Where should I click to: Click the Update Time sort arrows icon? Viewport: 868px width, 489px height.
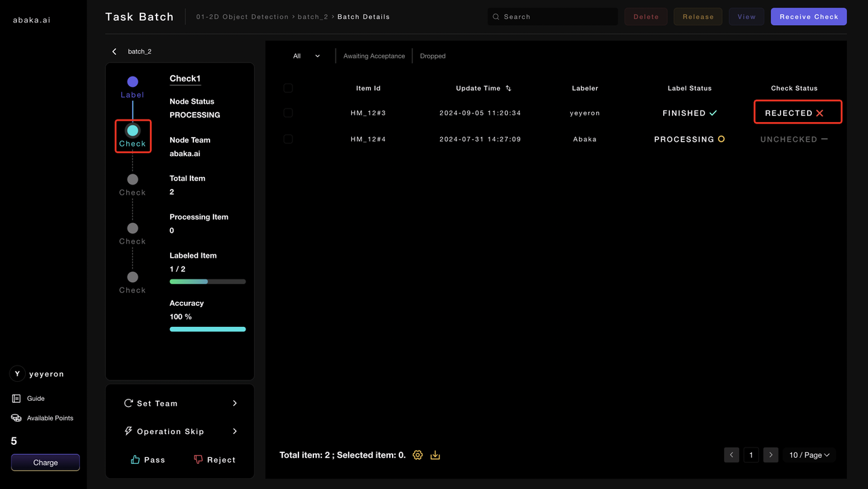[509, 88]
